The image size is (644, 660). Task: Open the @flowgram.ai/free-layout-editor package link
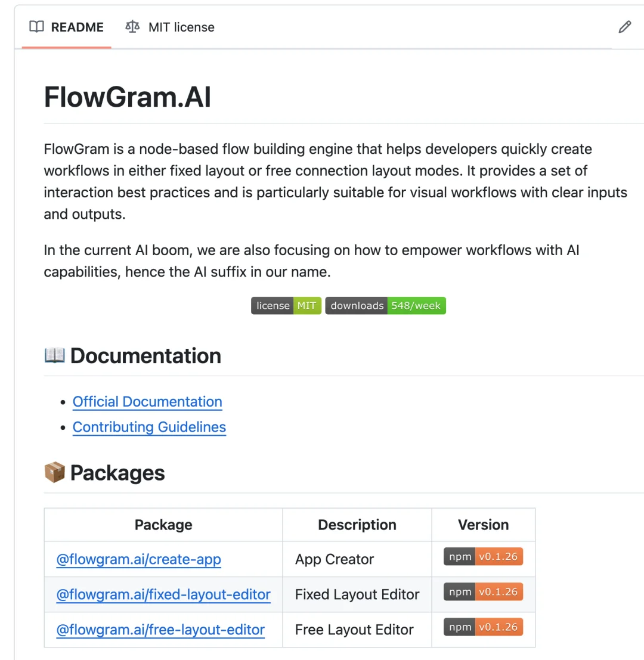pyautogui.click(x=160, y=630)
